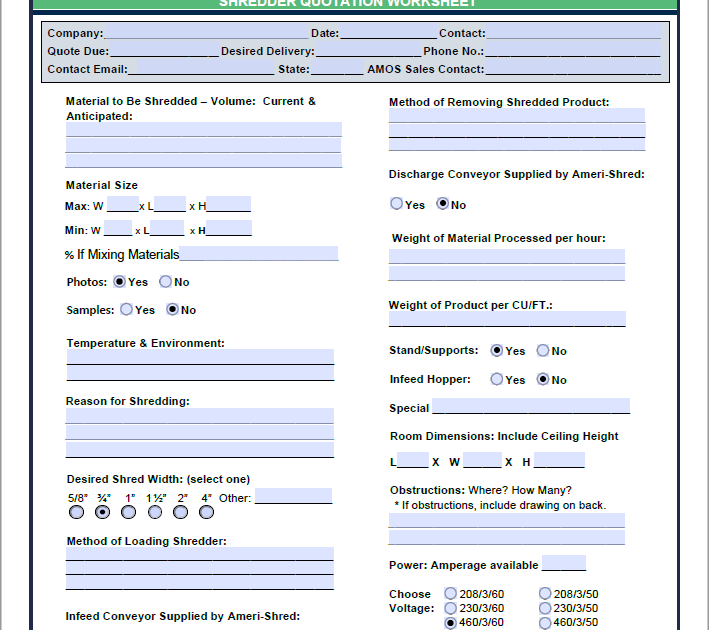The image size is (709, 630).
Task: Pick 2" shred width option
Action: [x=180, y=512]
